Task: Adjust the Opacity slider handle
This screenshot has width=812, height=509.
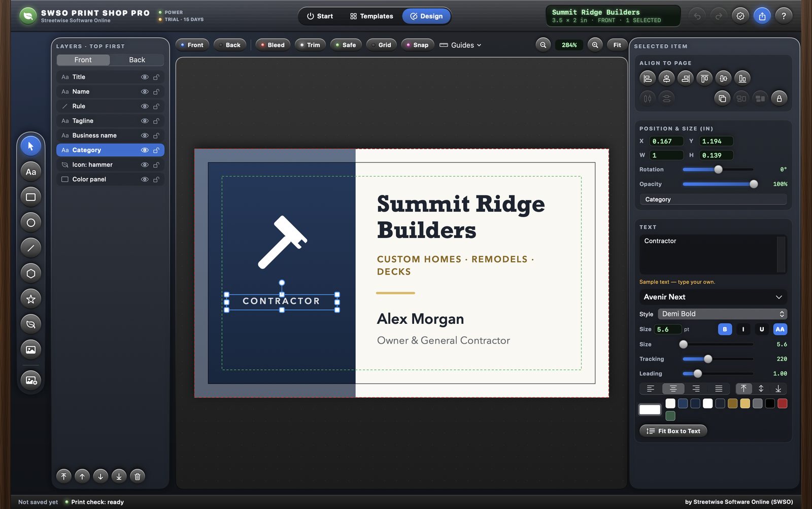Action: tap(754, 184)
